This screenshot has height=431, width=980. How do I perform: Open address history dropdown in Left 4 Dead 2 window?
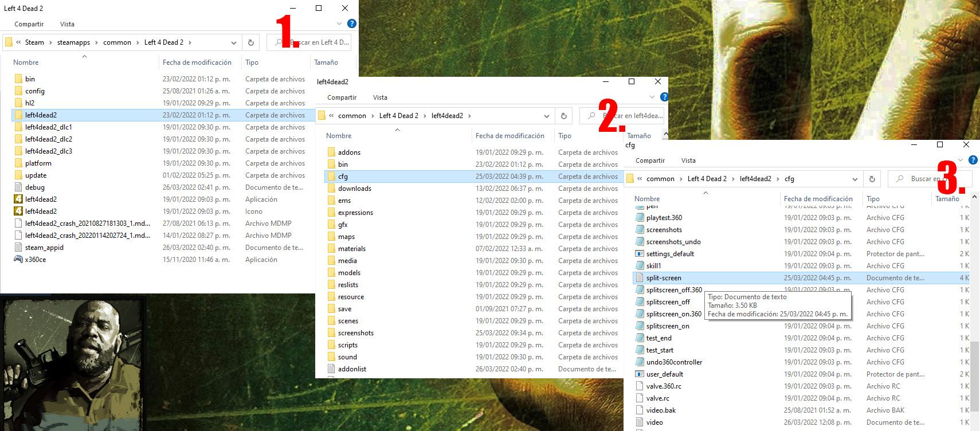click(x=234, y=42)
